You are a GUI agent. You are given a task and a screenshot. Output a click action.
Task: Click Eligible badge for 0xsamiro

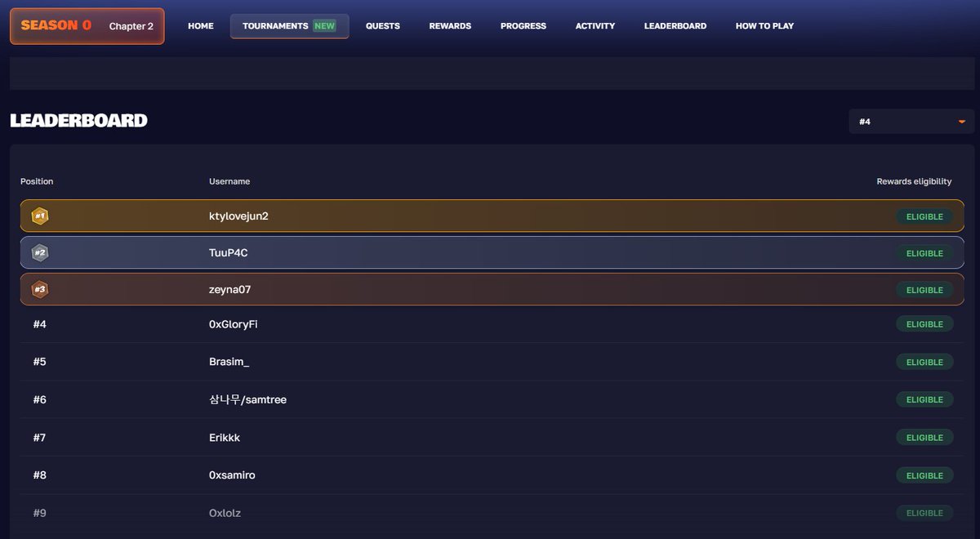pyautogui.click(x=924, y=475)
